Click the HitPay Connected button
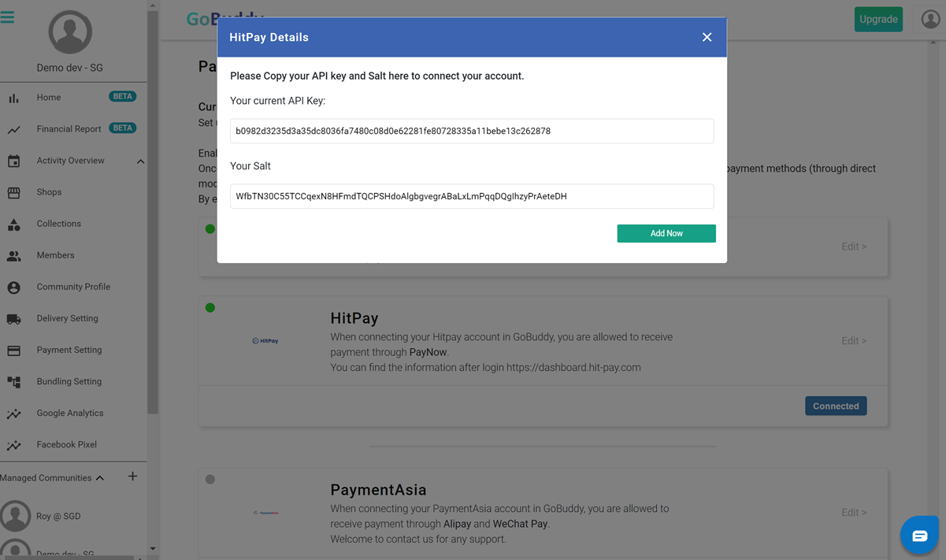 pos(836,406)
